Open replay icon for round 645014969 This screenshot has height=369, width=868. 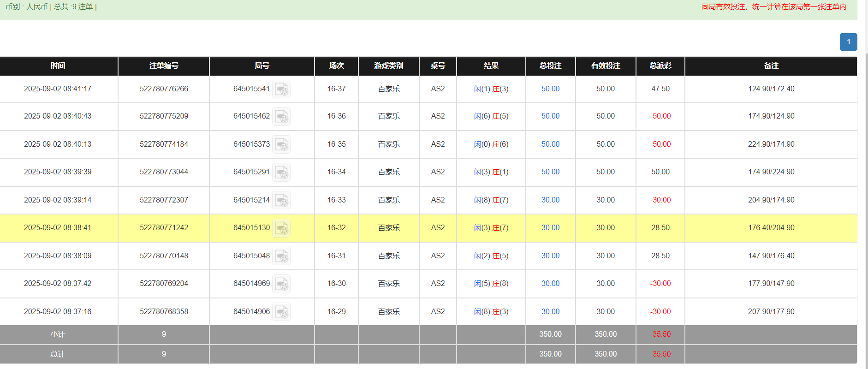[x=281, y=284]
